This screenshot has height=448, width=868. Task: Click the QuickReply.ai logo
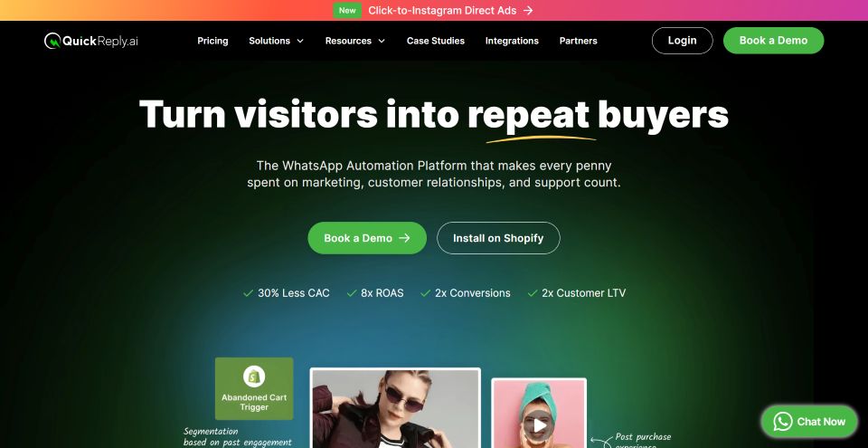coord(91,41)
